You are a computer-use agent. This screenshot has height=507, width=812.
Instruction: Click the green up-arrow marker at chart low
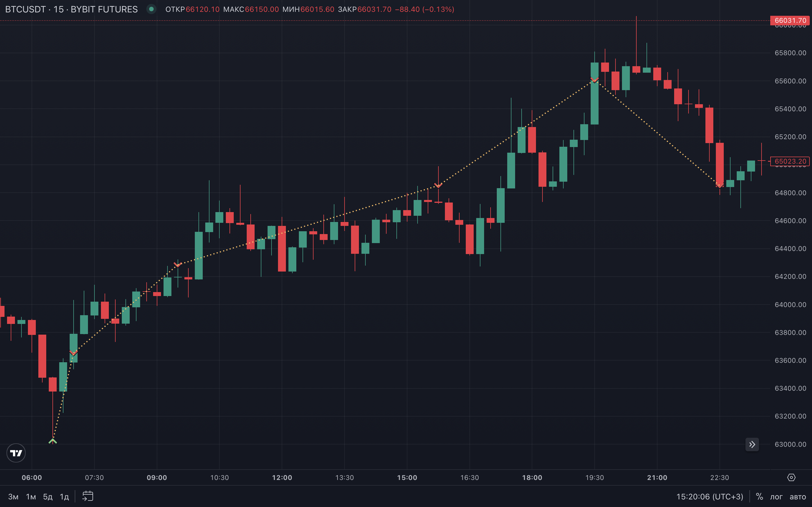[x=53, y=441]
